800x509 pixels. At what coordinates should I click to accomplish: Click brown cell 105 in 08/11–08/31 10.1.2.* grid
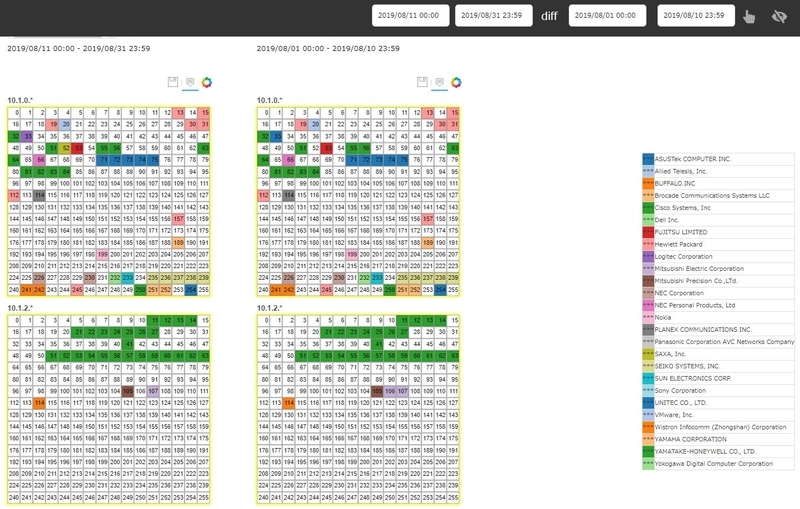(128, 391)
